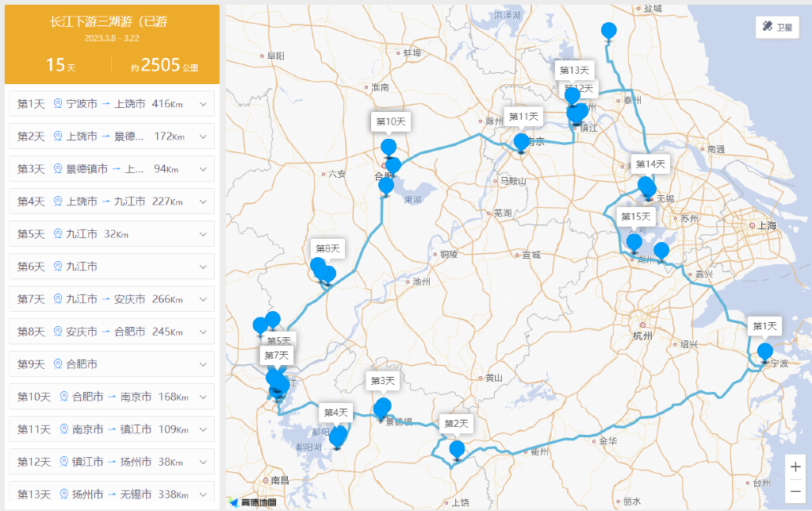The height and width of the screenshot is (511, 812).
Task: Click the northernmost map pin below 盐城
Action: (608, 31)
